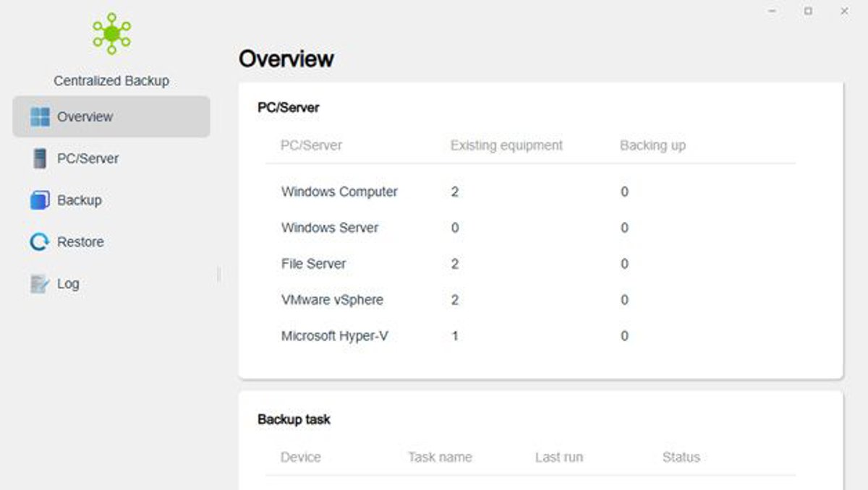The height and width of the screenshot is (490, 868).
Task: Click the Centralized Backup app logo
Action: coord(111,33)
